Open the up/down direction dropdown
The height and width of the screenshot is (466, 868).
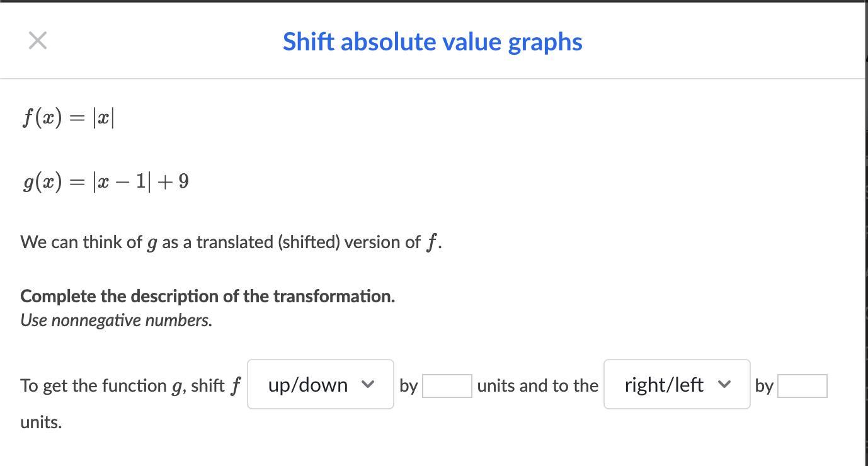point(320,384)
